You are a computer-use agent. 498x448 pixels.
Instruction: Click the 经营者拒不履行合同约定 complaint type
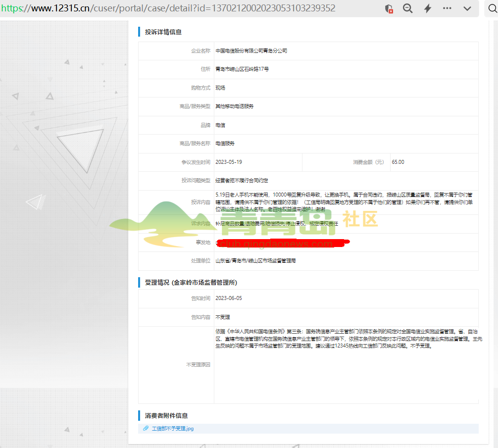[x=242, y=181]
